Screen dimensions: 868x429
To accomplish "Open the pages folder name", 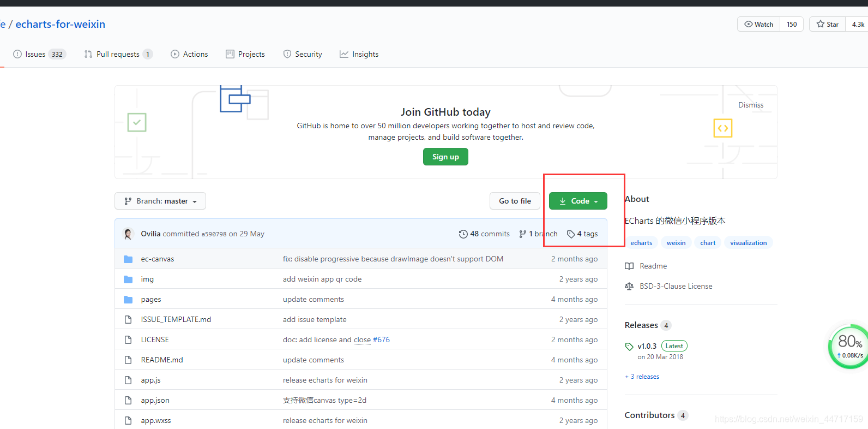I will pyautogui.click(x=151, y=299).
